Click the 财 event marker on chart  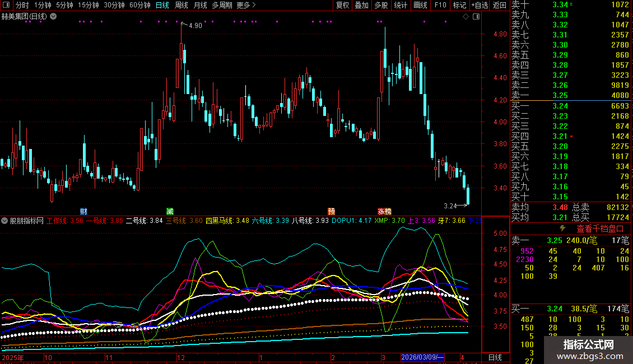coord(83,211)
